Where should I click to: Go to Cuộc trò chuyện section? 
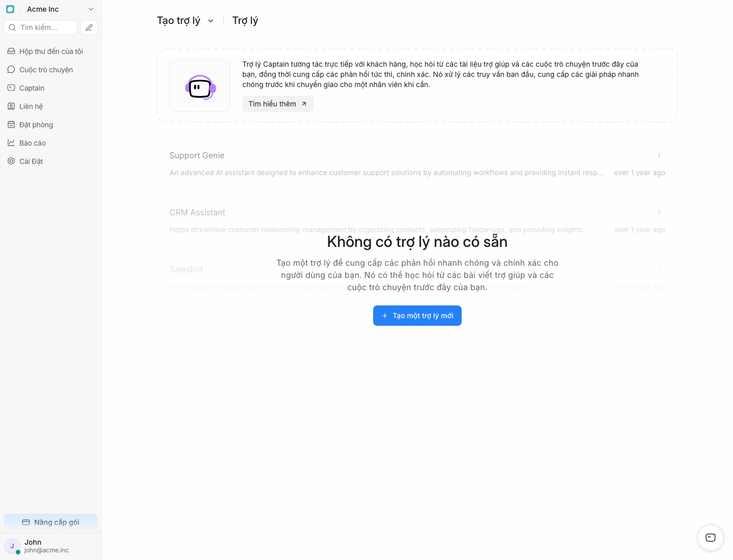click(x=46, y=70)
